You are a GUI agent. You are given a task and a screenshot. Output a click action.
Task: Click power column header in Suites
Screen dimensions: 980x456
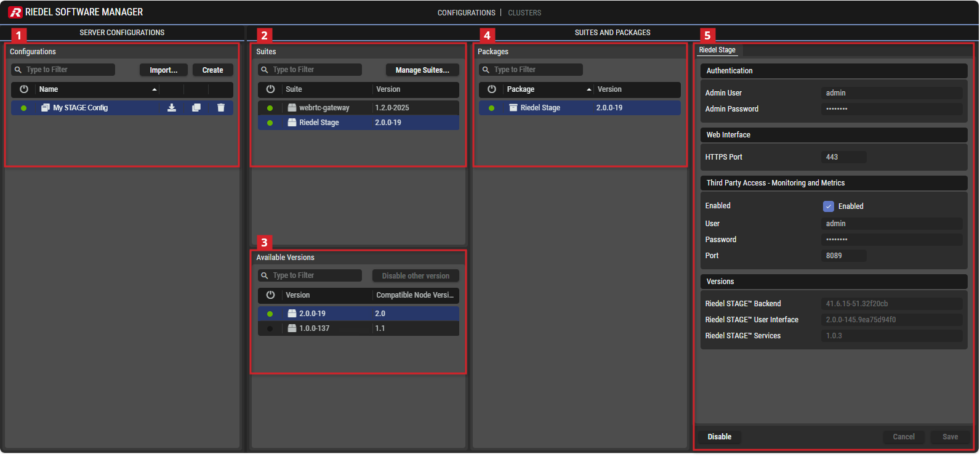[x=270, y=89]
